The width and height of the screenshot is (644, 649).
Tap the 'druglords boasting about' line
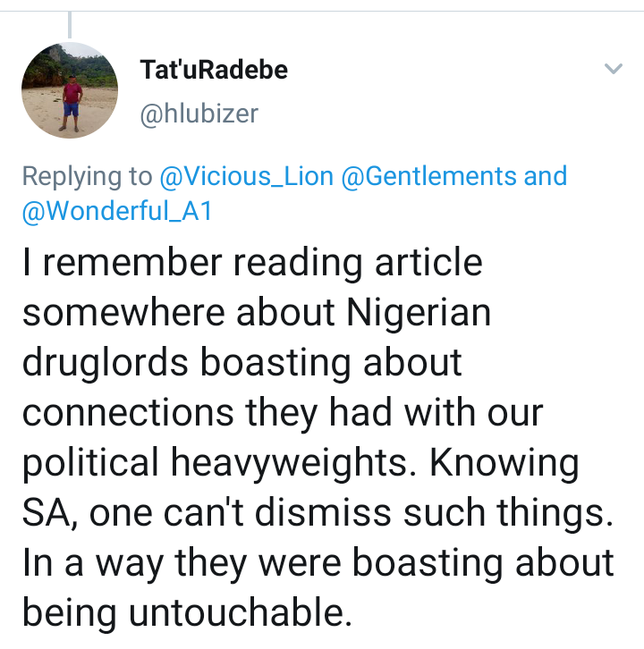point(242,363)
